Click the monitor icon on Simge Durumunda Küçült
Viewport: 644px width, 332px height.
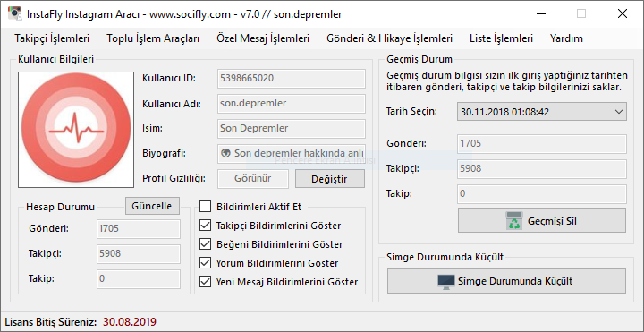446,282
